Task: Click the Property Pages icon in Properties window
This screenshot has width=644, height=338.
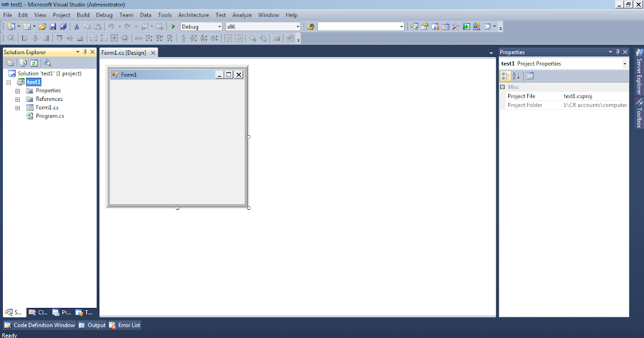Action: 529,76
